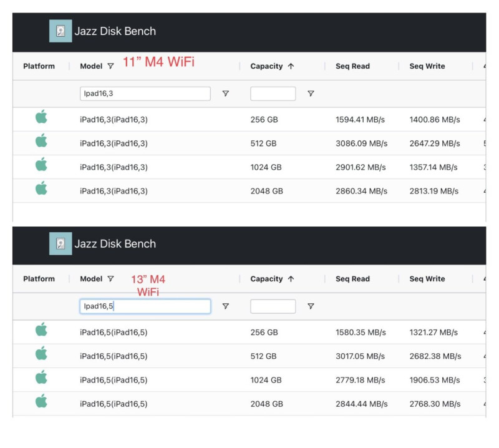Click the Apple icon for the iPad16,5 256 GB row
Viewport: 499px width, 448px height.
[x=41, y=329]
